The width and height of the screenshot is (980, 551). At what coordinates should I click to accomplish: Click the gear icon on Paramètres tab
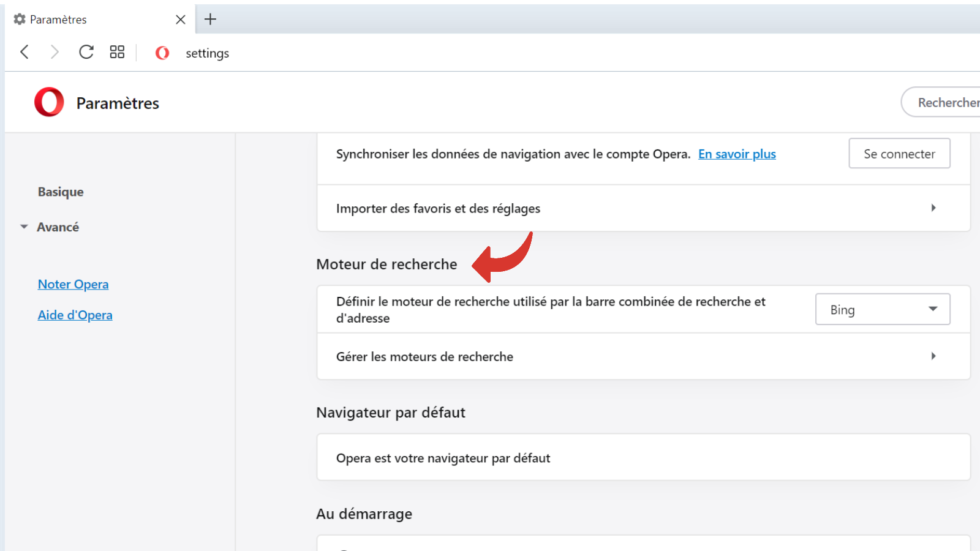click(20, 19)
